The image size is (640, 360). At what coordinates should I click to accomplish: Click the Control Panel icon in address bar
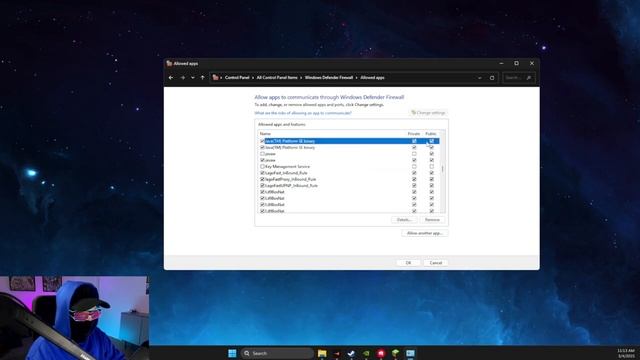click(215, 78)
